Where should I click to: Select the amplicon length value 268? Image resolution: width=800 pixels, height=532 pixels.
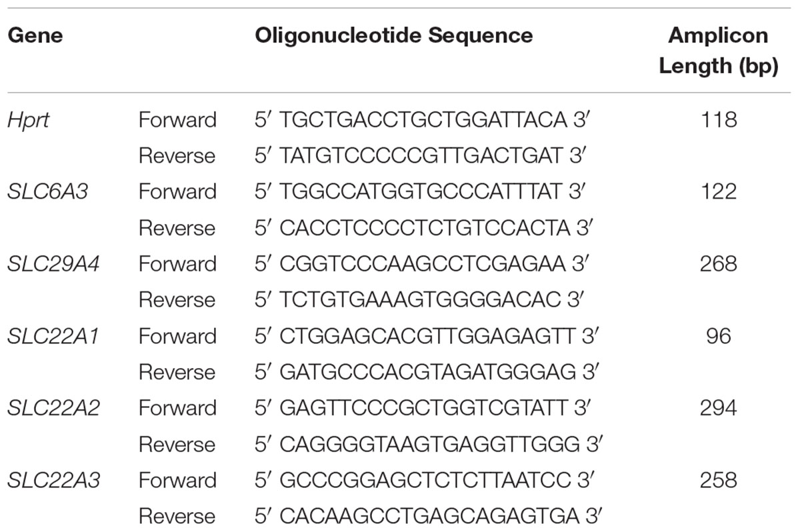click(x=718, y=264)
